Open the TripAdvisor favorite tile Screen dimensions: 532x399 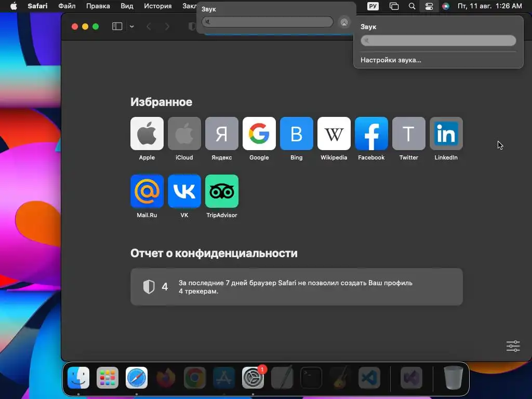(221, 191)
